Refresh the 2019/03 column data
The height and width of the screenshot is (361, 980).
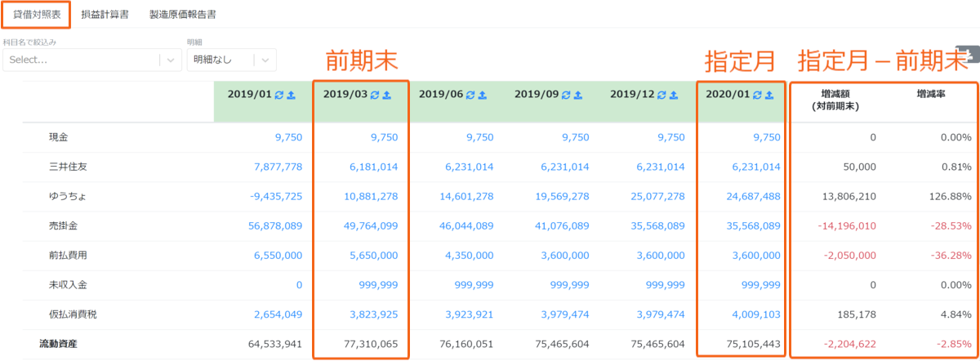(375, 95)
